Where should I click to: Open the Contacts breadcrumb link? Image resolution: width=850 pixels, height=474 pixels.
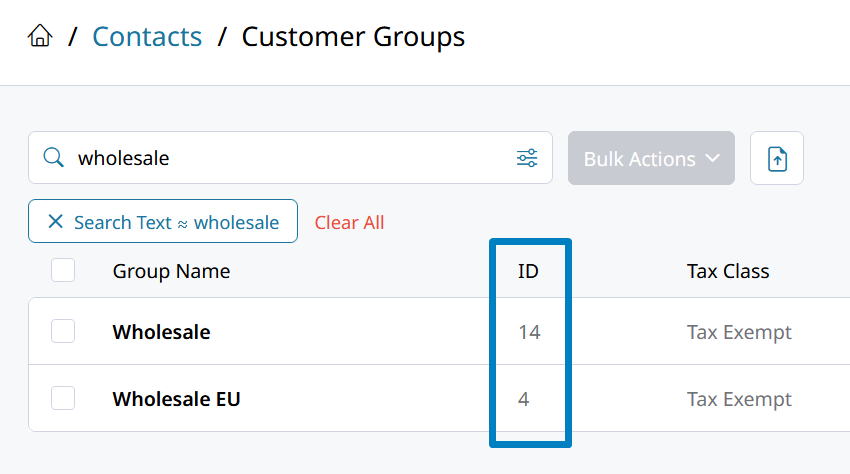(147, 36)
